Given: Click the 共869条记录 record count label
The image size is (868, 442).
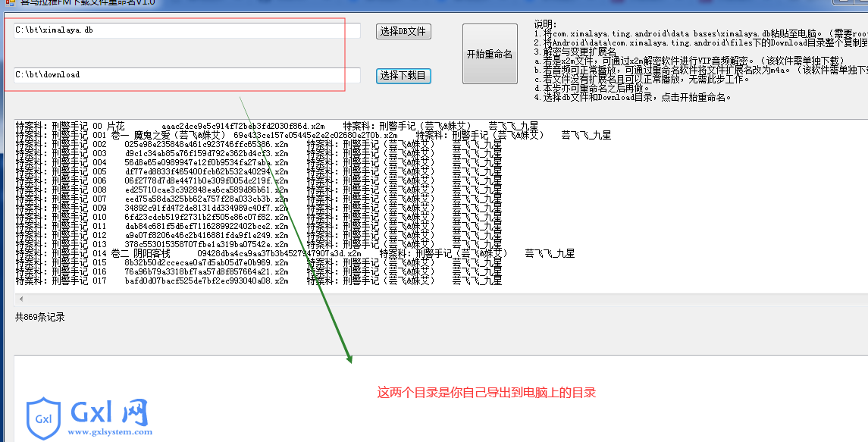Looking at the screenshot, I should click(40, 318).
